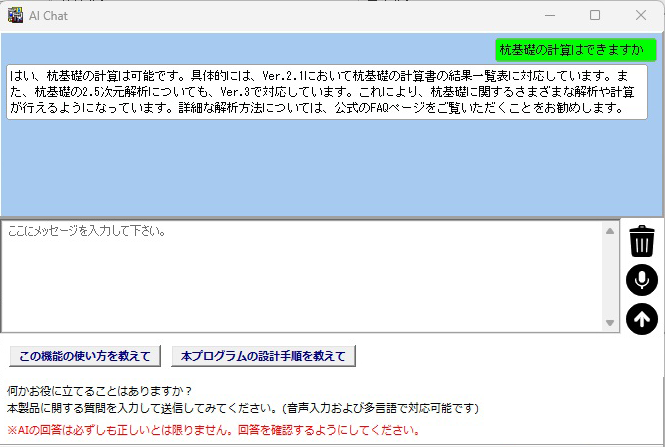Close the AI Chat window
This screenshot has height=447, width=665.
pyautogui.click(x=641, y=15)
